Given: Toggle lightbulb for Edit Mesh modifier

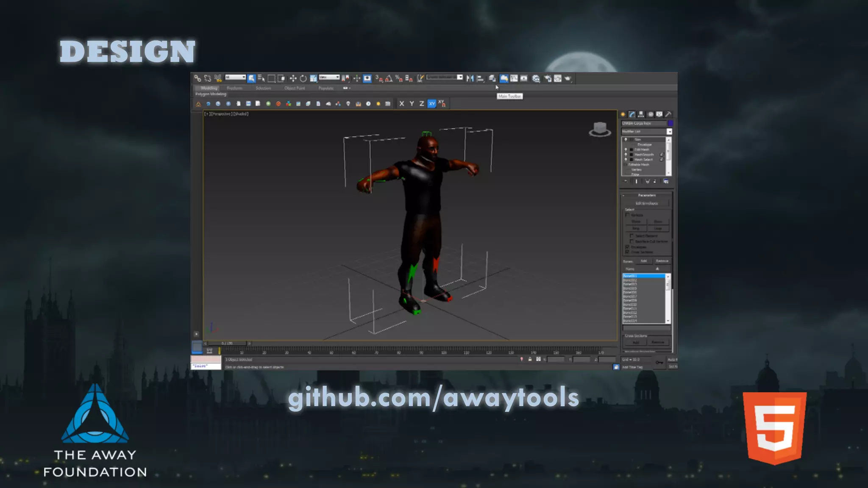Looking at the screenshot, I should click(x=626, y=150).
